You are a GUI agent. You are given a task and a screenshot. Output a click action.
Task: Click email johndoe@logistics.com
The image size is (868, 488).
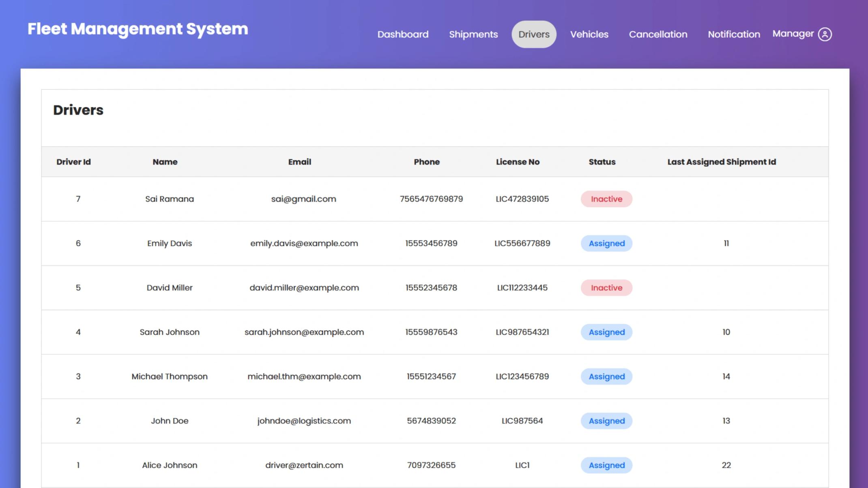point(304,421)
